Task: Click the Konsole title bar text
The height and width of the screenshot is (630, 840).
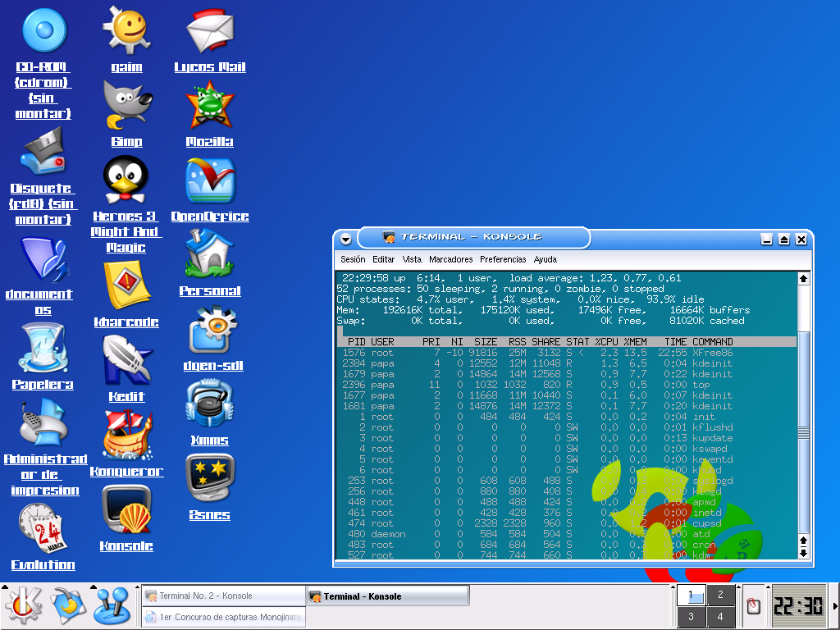Action: point(471,237)
